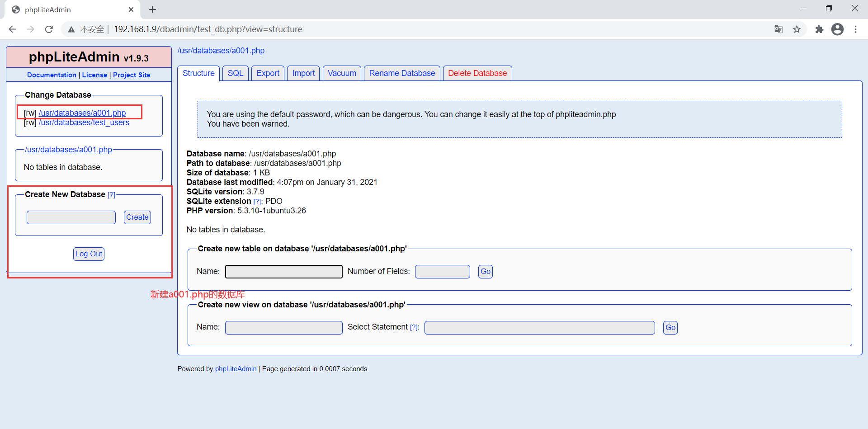Image resolution: width=868 pixels, height=429 pixels.
Task: Open the Import tab
Action: click(303, 73)
